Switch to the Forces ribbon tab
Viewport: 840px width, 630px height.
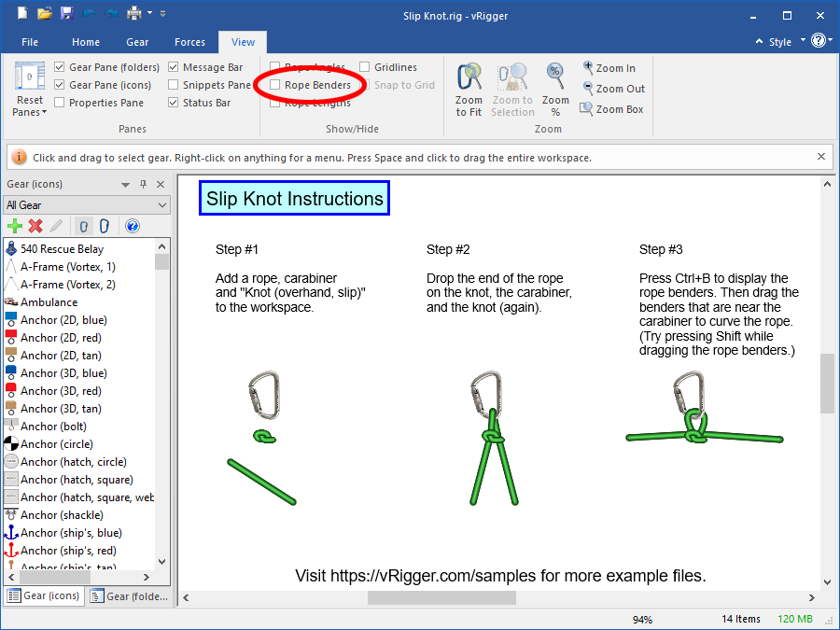pyautogui.click(x=189, y=42)
